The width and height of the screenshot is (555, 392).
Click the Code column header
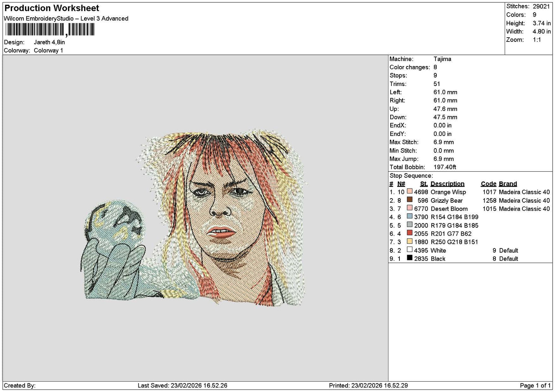pyautogui.click(x=489, y=184)
